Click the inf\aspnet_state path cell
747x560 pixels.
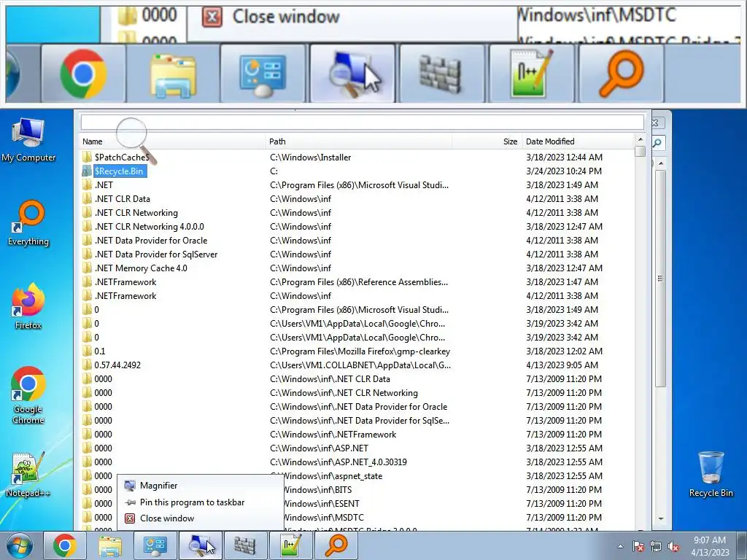coord(333,475)
